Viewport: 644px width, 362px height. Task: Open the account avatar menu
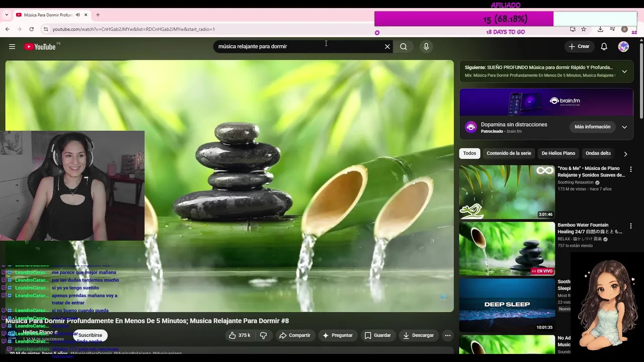623,47
